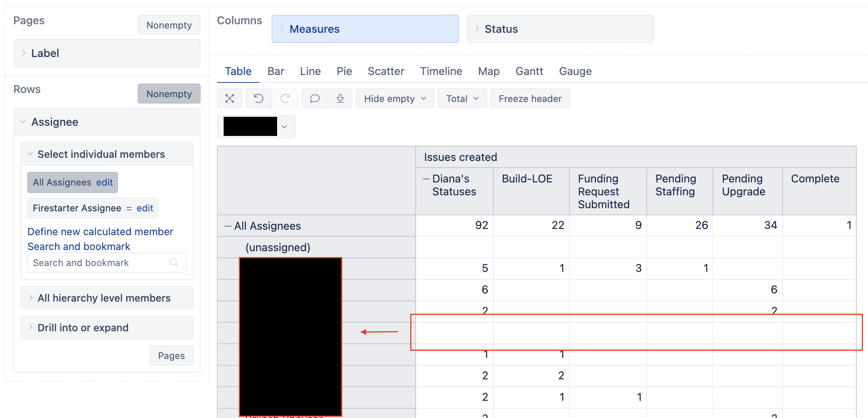
Task: Click the Pages button under Assignee
Action: [x=171, y=355]
